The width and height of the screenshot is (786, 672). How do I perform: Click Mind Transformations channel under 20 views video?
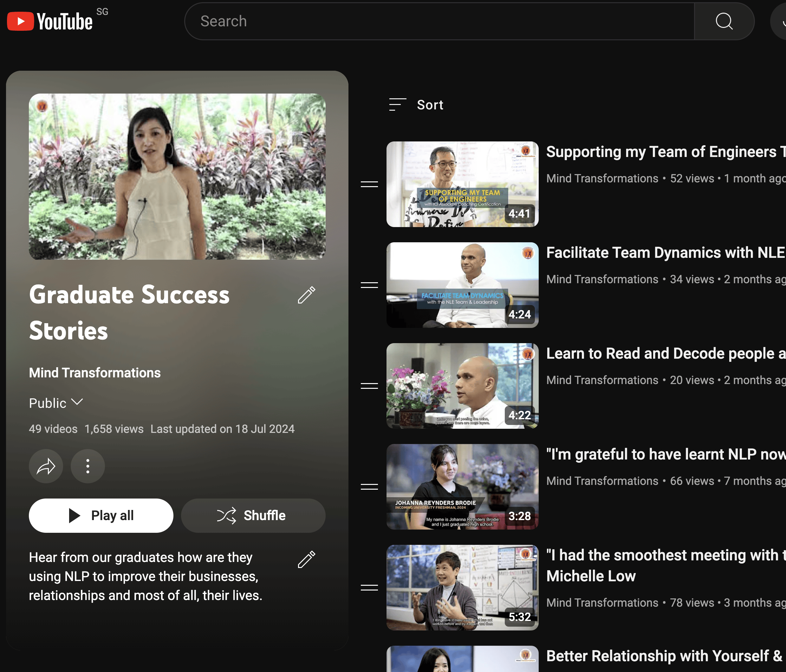pos(602,380)
